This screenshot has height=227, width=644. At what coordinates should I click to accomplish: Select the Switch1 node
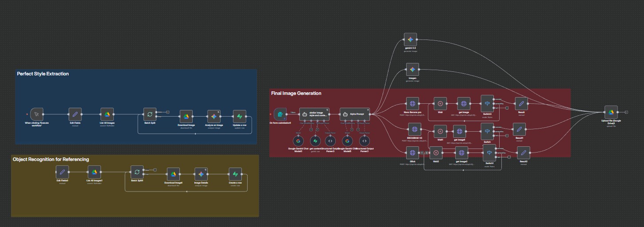click(489, 153)
